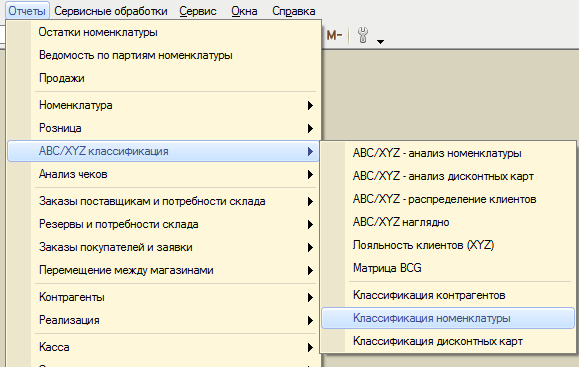Viewport: 579px width, 367px height.
Task: Open Лояльность клиентов (XYZ)
Action: [448, 245]
